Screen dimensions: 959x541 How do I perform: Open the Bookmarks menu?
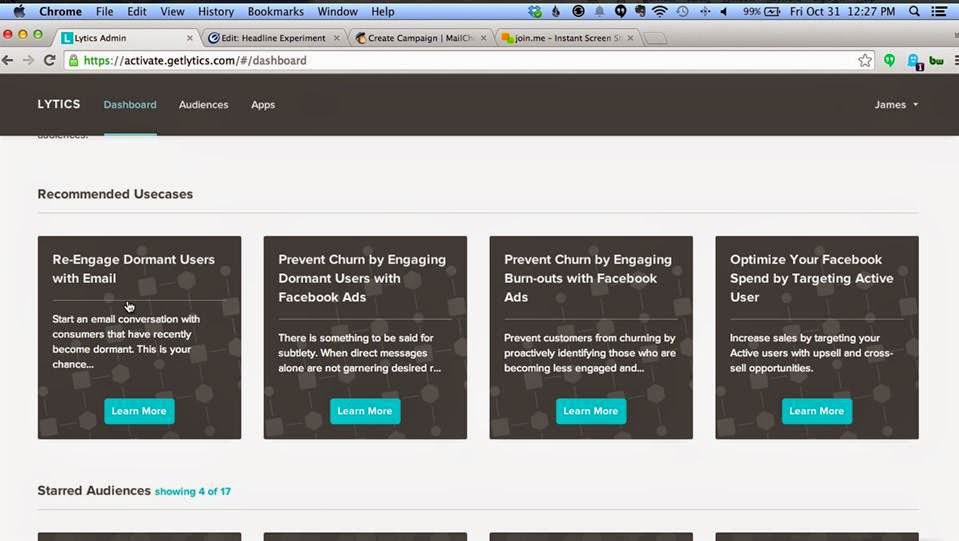[275, 11]
